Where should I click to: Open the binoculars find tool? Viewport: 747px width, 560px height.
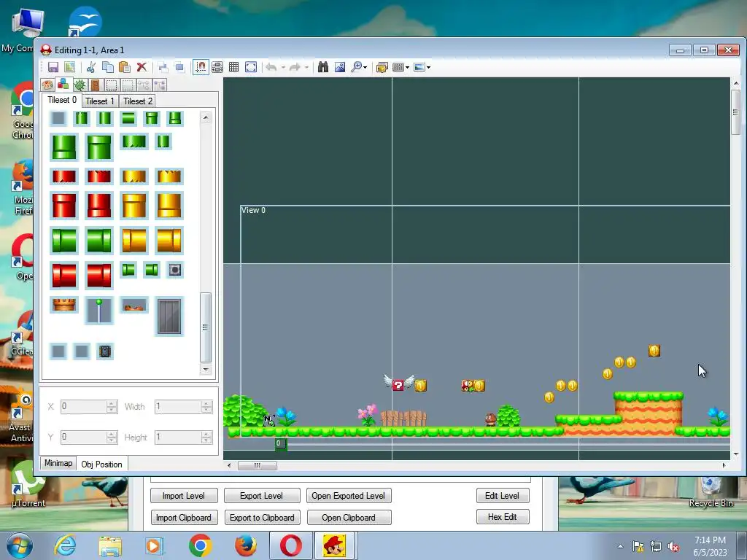323,67
